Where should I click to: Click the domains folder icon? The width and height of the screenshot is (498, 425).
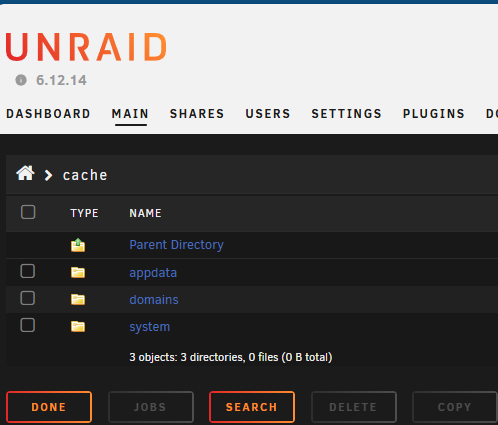pos(78,299)
